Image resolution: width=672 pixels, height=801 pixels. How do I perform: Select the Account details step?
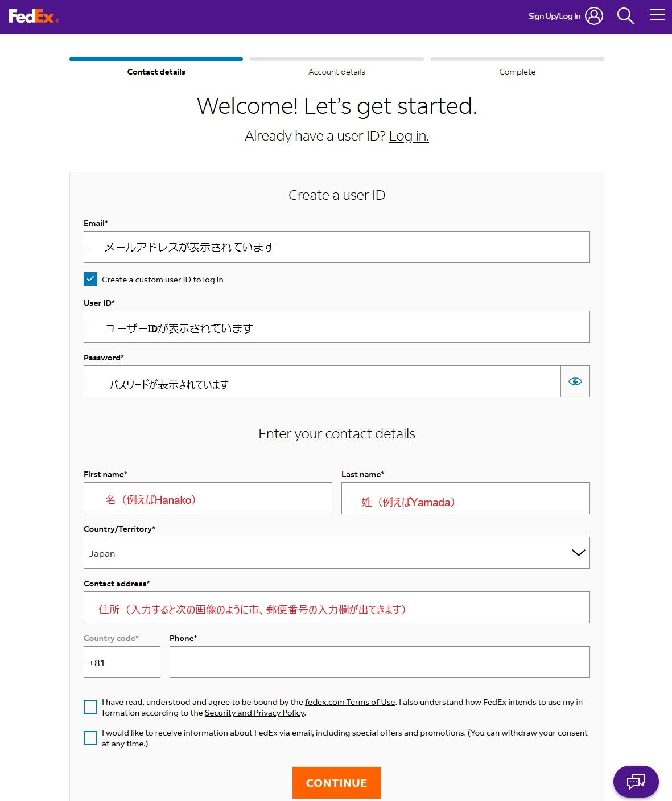336,72
